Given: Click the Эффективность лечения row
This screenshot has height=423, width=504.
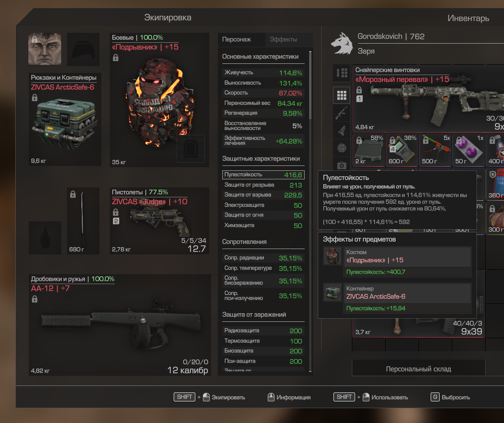Looking at the screenshot, I should (263, 141).
